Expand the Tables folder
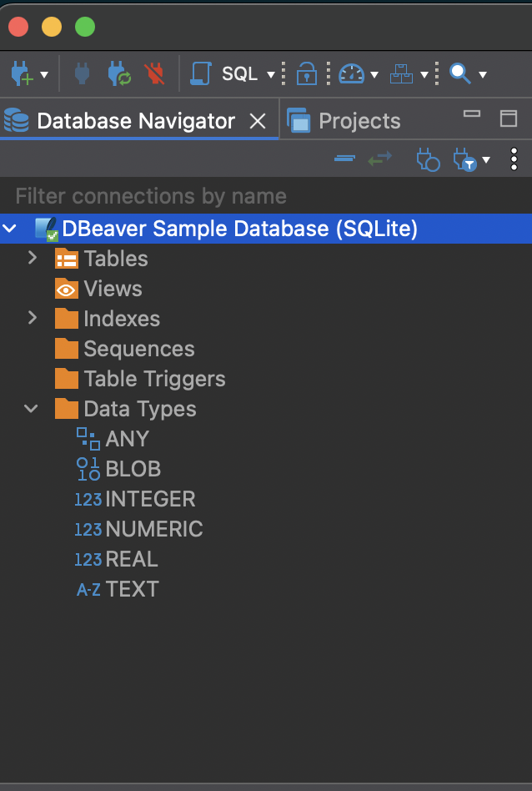 (x=33, y=259)
